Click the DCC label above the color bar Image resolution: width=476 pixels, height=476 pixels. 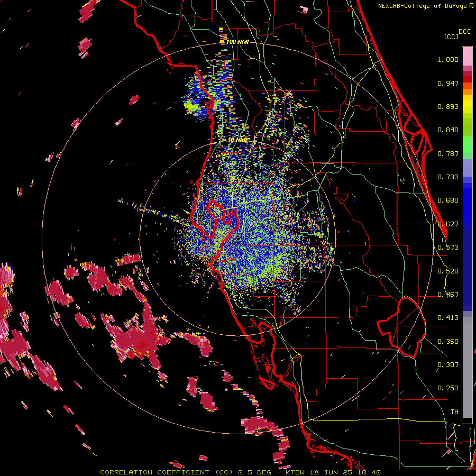tap(464, 32)
